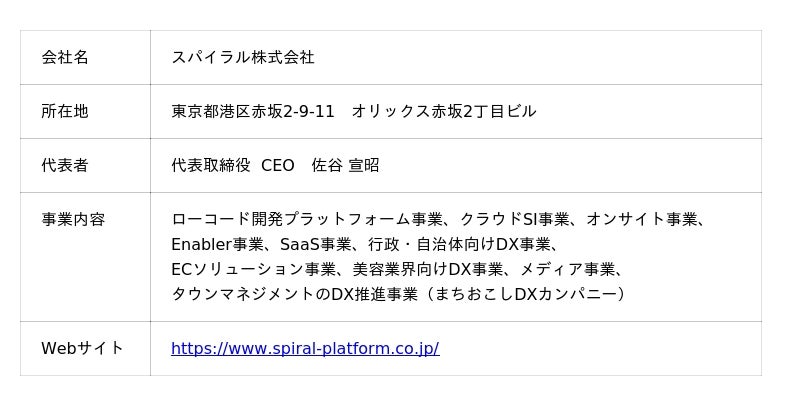Click the 会社名 row label

(x=65, y=58)
